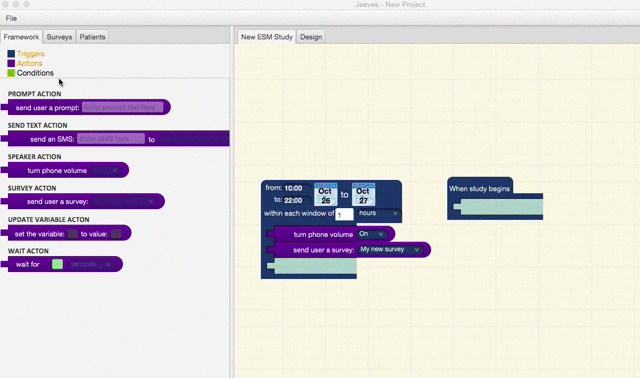Click the prompt text field in palette

coord(122,107)
